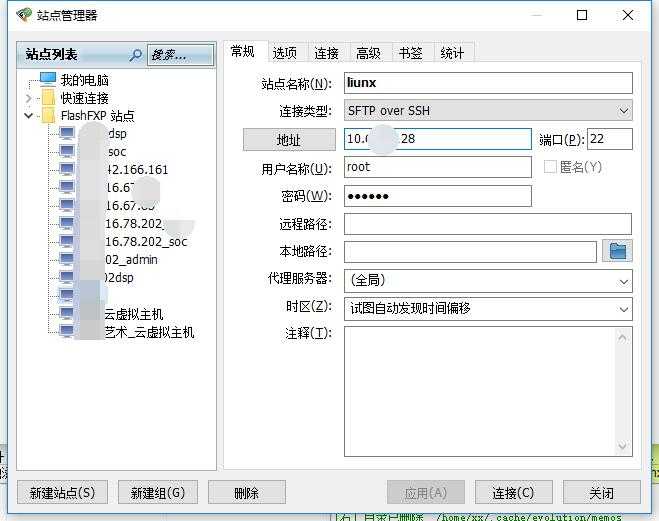Click site icon beside '02dsp'

click(x=67, y=277)
